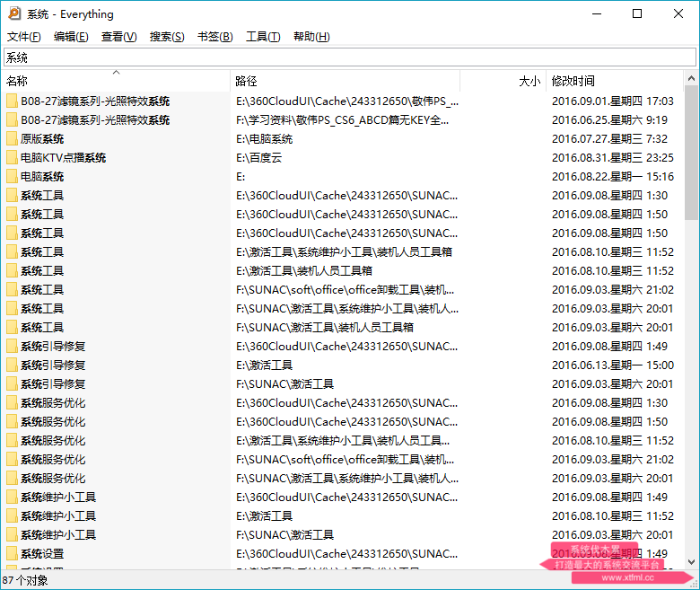700x590 pixels.
Task: Click the path cell E:\电脑系统
Action: [x=264, y=139]
